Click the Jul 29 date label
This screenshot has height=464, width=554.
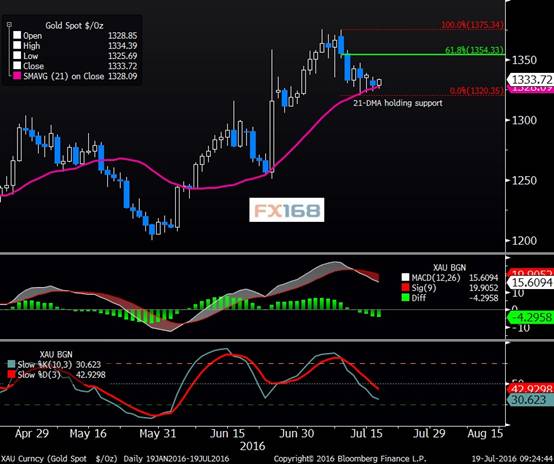pos(429,433)
